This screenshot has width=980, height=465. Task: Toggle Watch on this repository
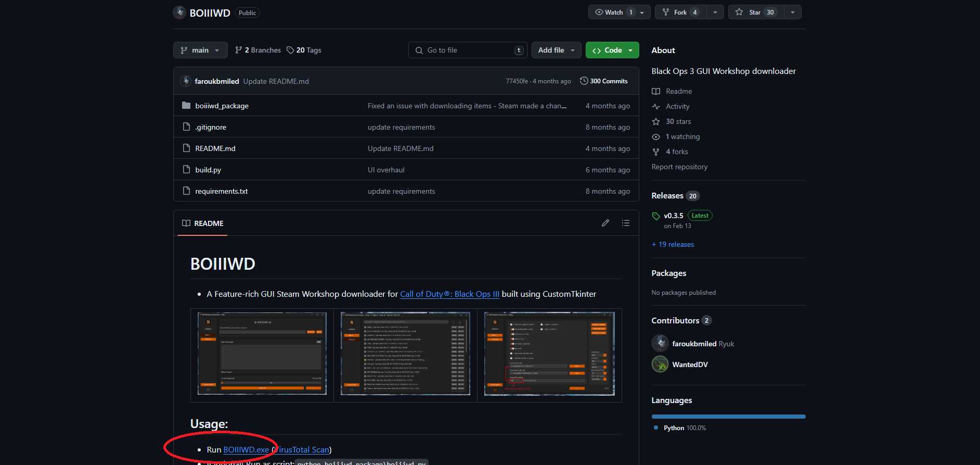(614, 12)
